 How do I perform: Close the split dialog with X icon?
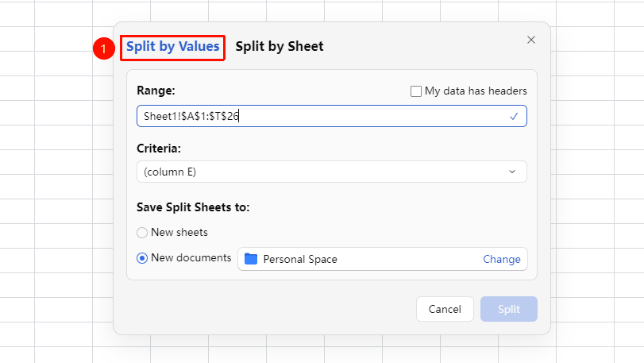[531, 40]
